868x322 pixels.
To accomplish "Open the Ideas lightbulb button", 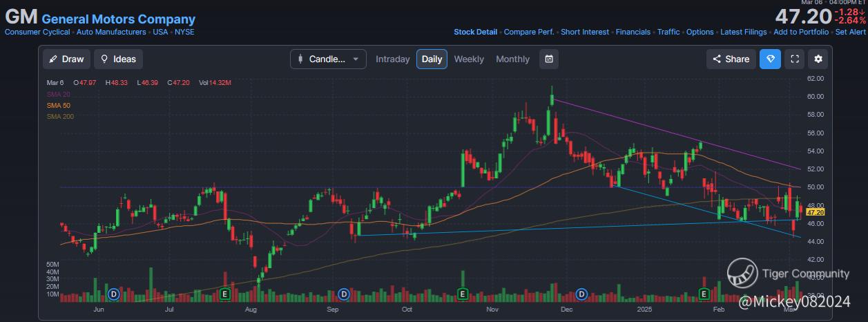I will (x=118, y=59).
